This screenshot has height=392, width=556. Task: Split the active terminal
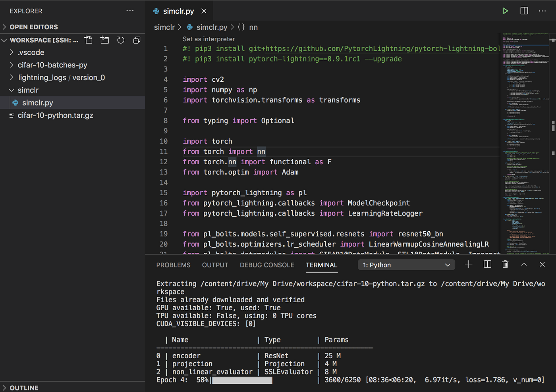pos(487,264)
